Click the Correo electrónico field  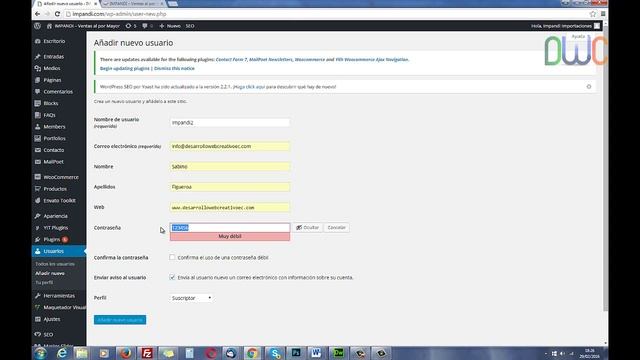(x=230, y=146)
